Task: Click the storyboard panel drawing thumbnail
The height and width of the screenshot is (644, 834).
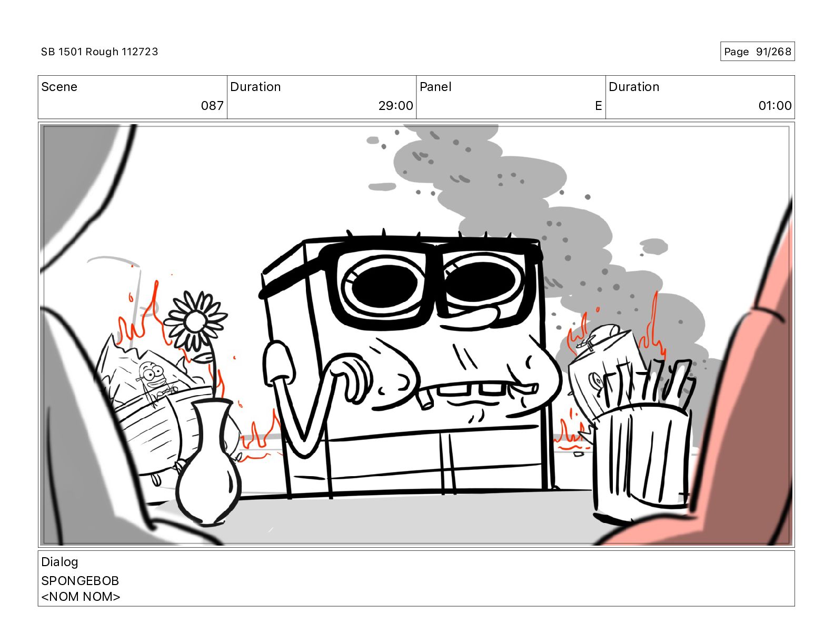Action: (416, 335)
